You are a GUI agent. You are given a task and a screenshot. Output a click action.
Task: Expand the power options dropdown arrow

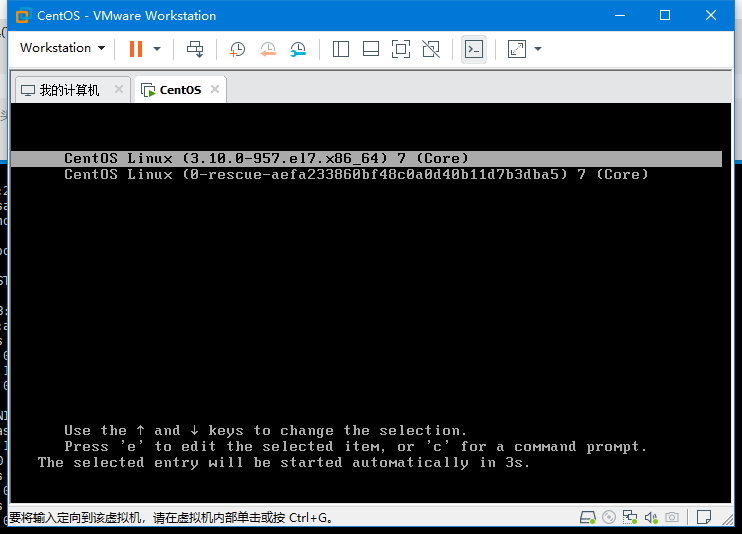[x=157, y=49]
